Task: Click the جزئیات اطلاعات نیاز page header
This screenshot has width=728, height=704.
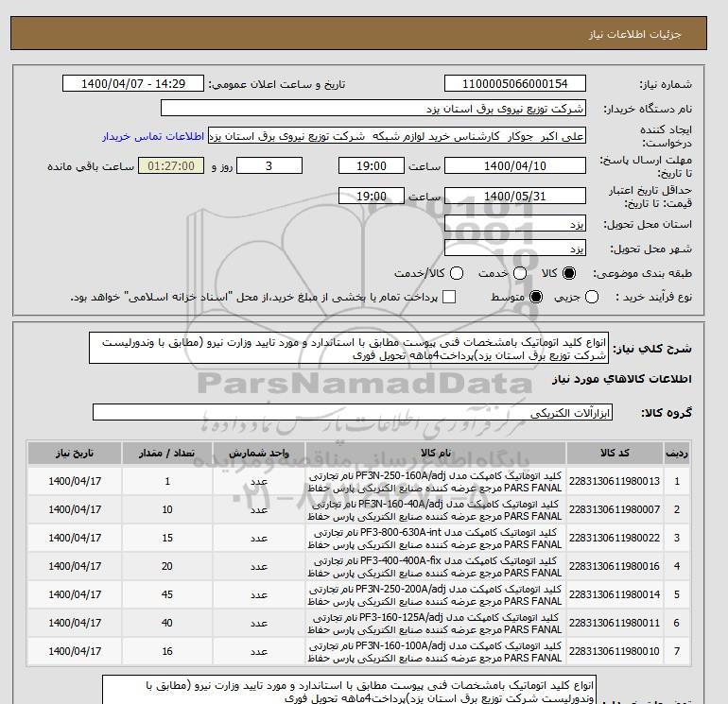Action: [x=634, y=34]
